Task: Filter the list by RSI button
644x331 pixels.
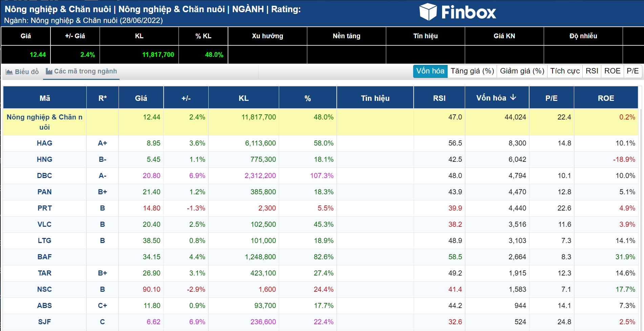Action: pos(592,71)
